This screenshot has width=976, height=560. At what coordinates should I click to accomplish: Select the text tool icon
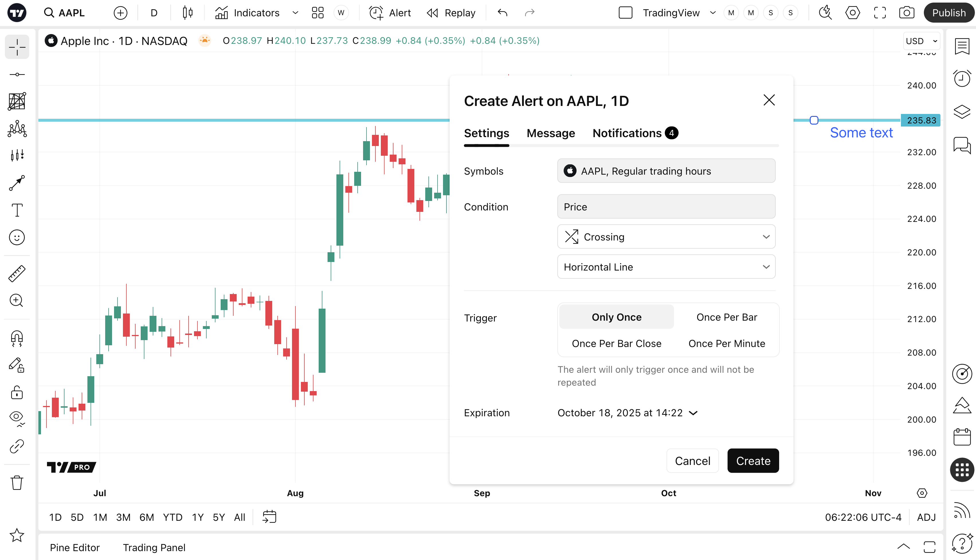pos(17,210)
